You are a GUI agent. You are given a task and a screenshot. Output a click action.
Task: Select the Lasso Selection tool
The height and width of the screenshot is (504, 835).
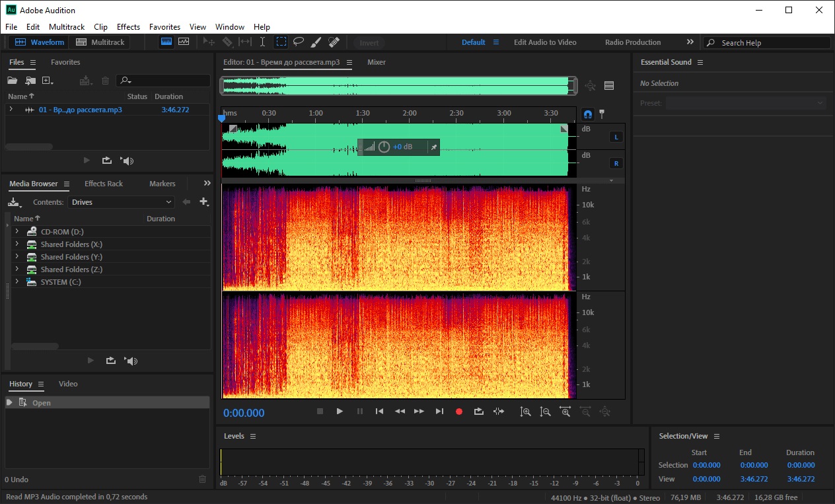299,42
